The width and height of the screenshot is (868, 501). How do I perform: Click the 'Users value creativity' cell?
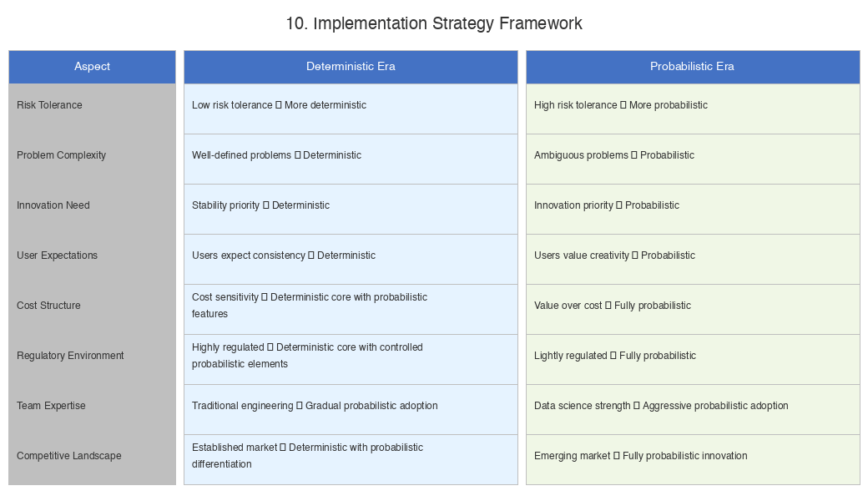click(693, 259)
